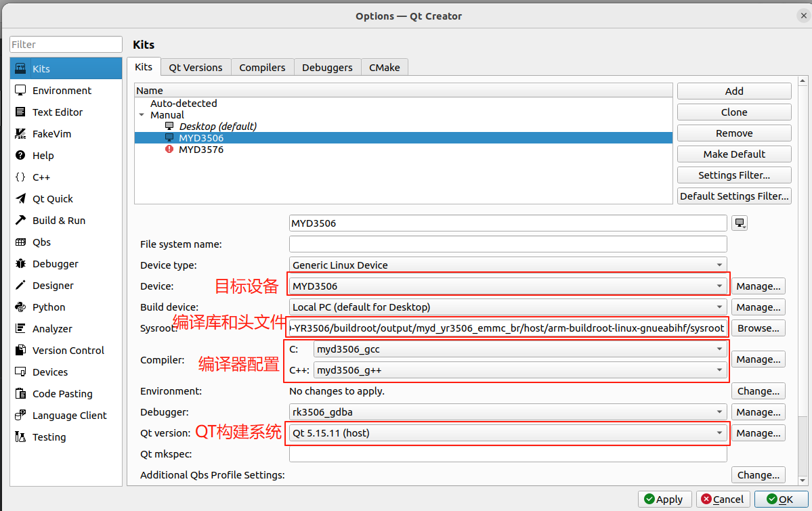Click monitor icon of MYD3506 kit row
Viewport: 812px width, 511px height.
[x=169, y=137]
